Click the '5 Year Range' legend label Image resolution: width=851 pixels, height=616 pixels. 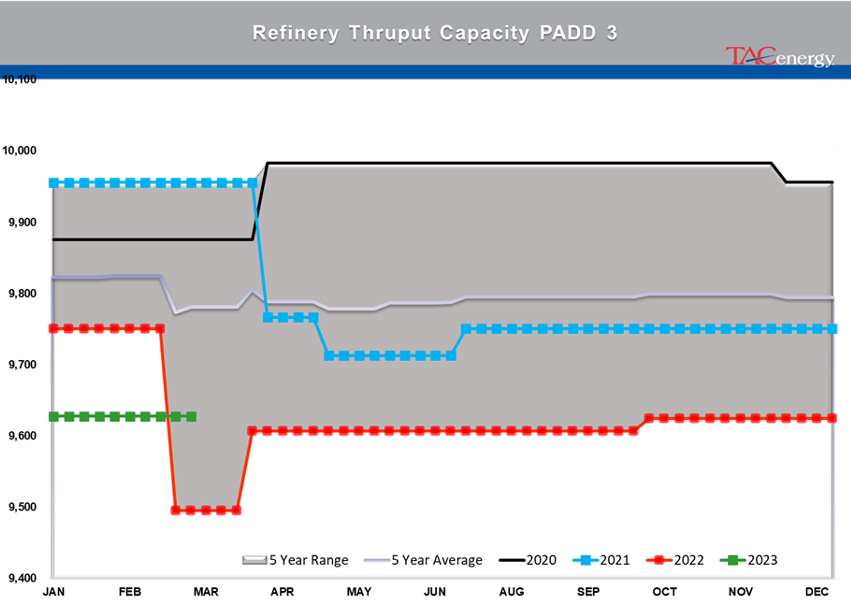pyautogui.click(x=309, y=560)
